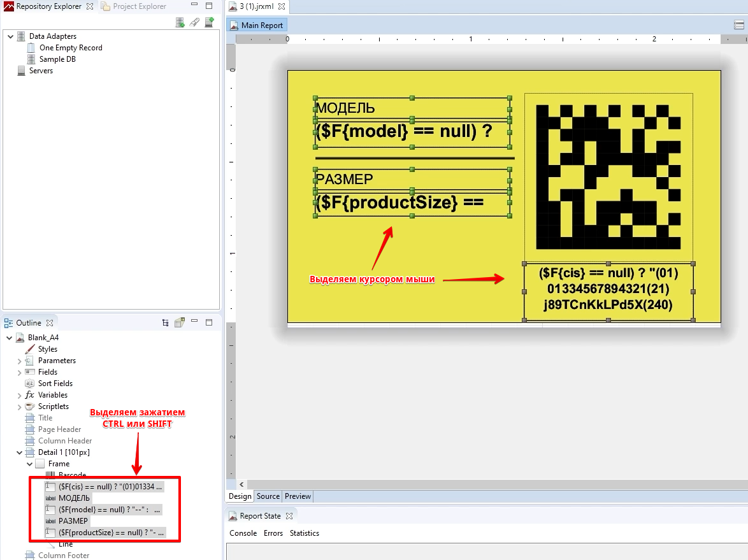The image size is (748, 560).
Task: Select Styles in the Outline tree
Action: tap(47, 349)
